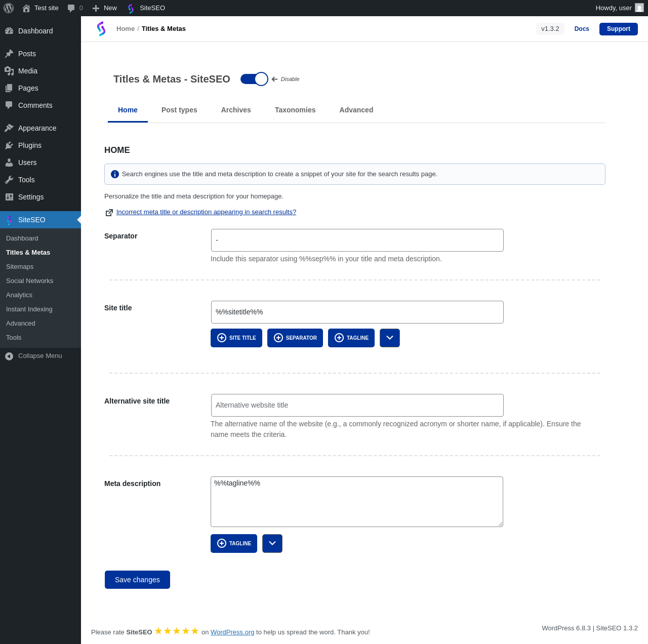The height and width of the screenshot is (644, 648).
Task: Click the Collapse Menu arrow icon
Action: click(9, 356)
